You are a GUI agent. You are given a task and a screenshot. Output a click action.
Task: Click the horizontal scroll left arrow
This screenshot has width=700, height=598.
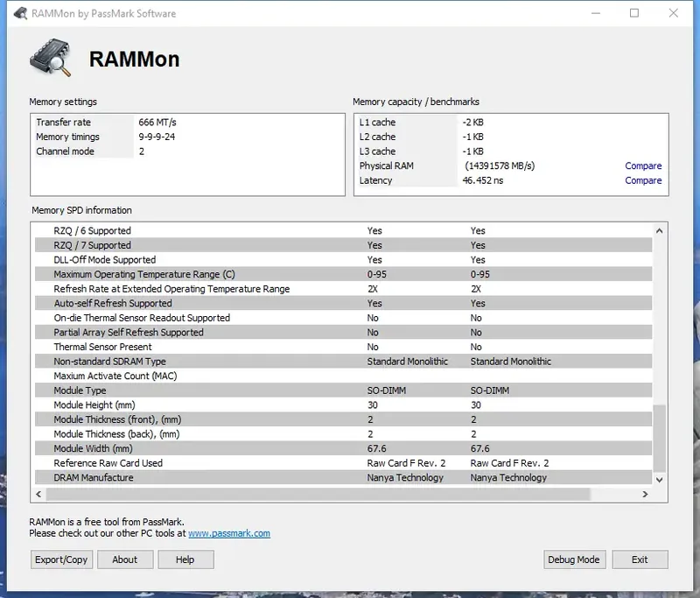coord(38,494)
